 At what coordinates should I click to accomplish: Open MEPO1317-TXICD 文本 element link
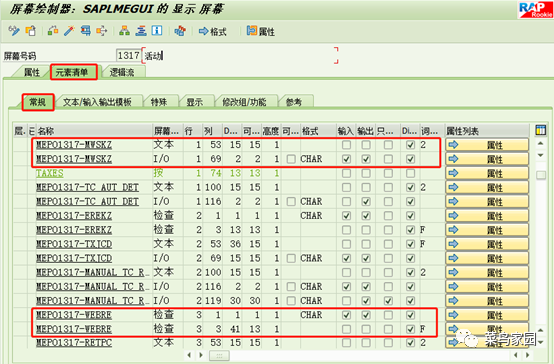pos(74,244)
